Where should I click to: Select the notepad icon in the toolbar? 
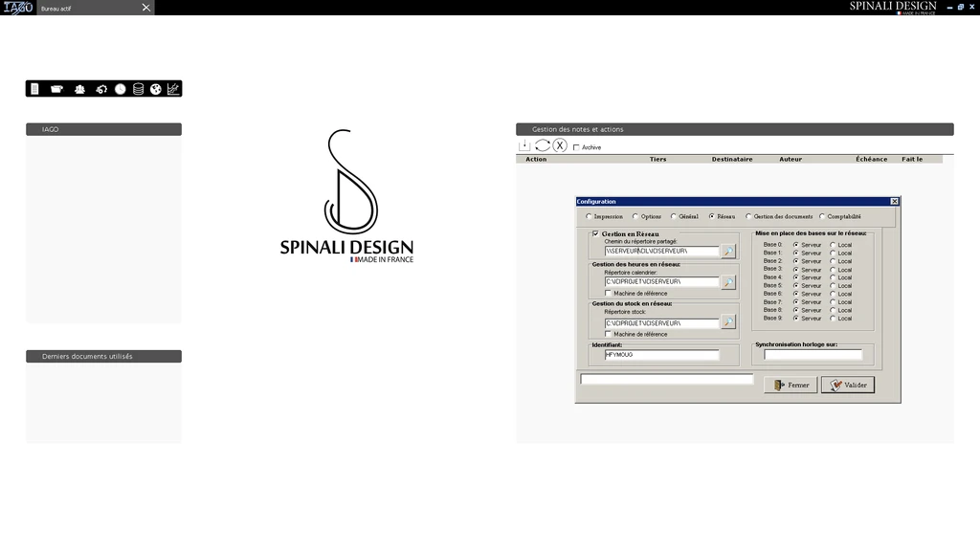point(34,88)
